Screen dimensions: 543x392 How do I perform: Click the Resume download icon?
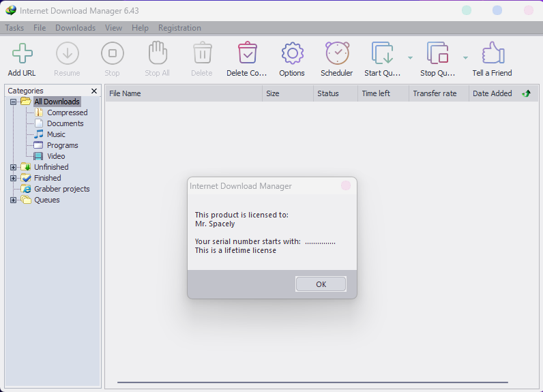[x=67, y=53]
